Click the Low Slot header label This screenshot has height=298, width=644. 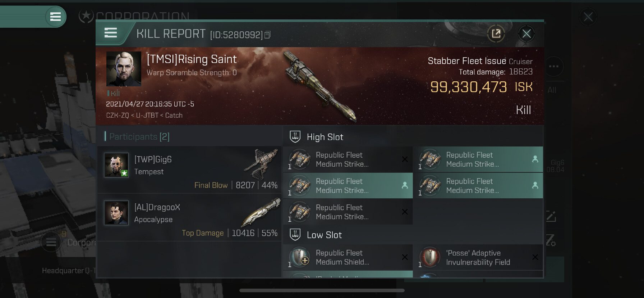(x=324, y=235)
